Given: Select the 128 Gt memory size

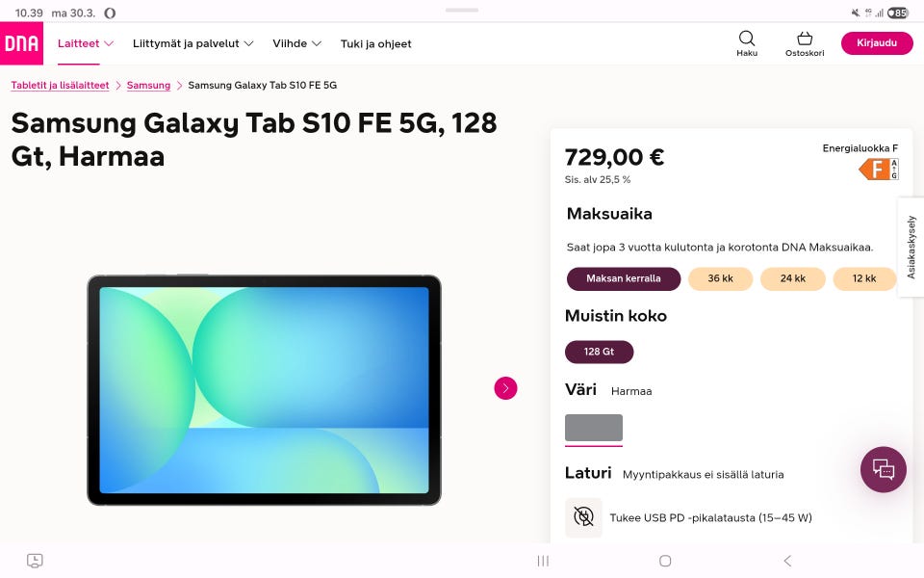Looking at the screenshot, I should [x=599, y=352].
